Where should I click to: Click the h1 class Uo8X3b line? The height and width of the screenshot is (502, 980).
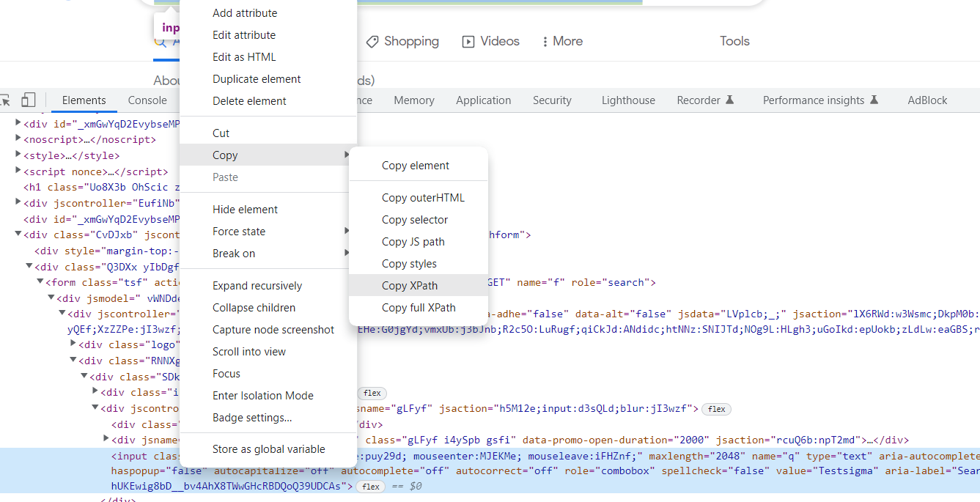coord(101,187)
